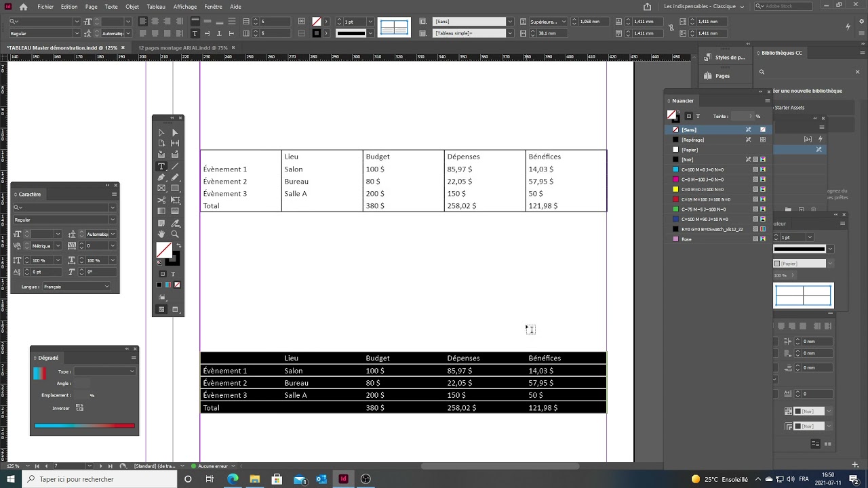This screenshot has height=488, width=868.
Task: Open Nuancier panel menu
Action: tap(767, 101)
